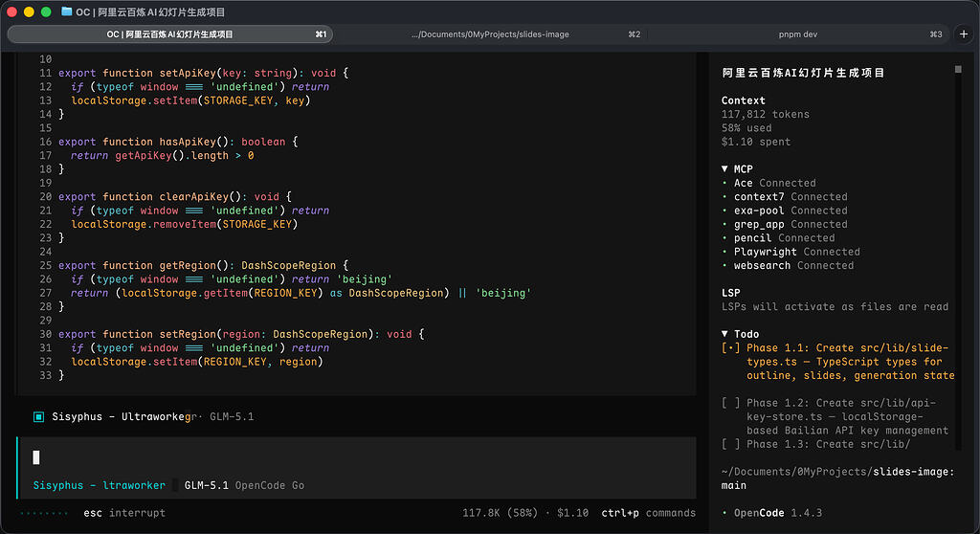Click 'OpenCode 1.4.3' version text
The height and width of the screenshot is (534, 980).
(x=777, y=513)
